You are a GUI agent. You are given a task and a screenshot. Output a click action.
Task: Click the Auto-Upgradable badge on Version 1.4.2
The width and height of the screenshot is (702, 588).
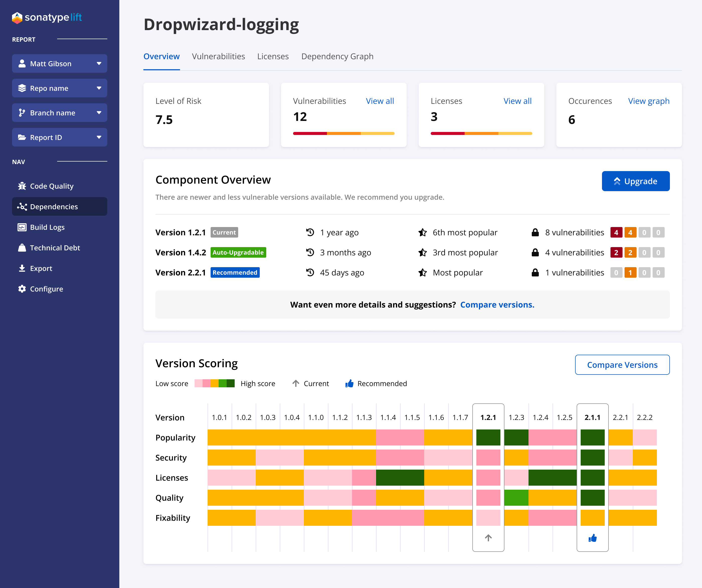[238, 252]
